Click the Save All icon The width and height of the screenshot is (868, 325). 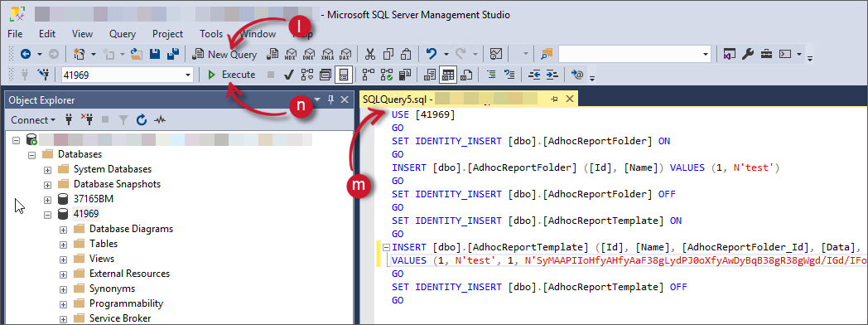173,54
